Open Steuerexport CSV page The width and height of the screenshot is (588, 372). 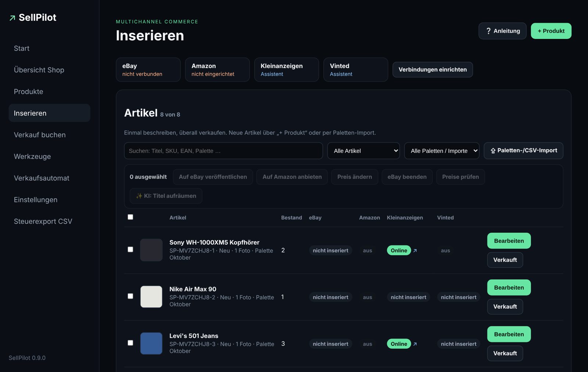(x=49, y=221)
